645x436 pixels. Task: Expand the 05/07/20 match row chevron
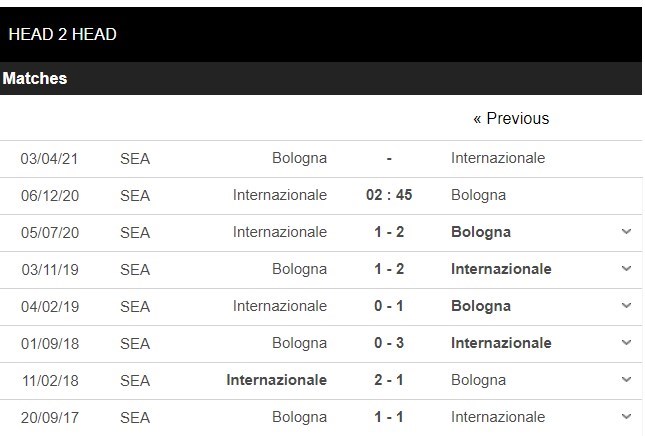pyautogui.click(x=626, y=232)
